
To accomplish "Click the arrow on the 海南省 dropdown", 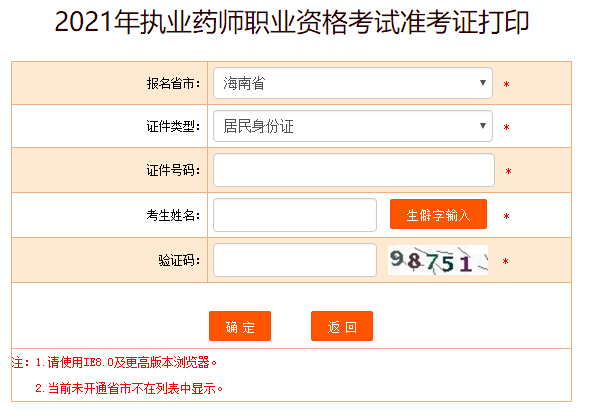I will click(x=483, y=83).
